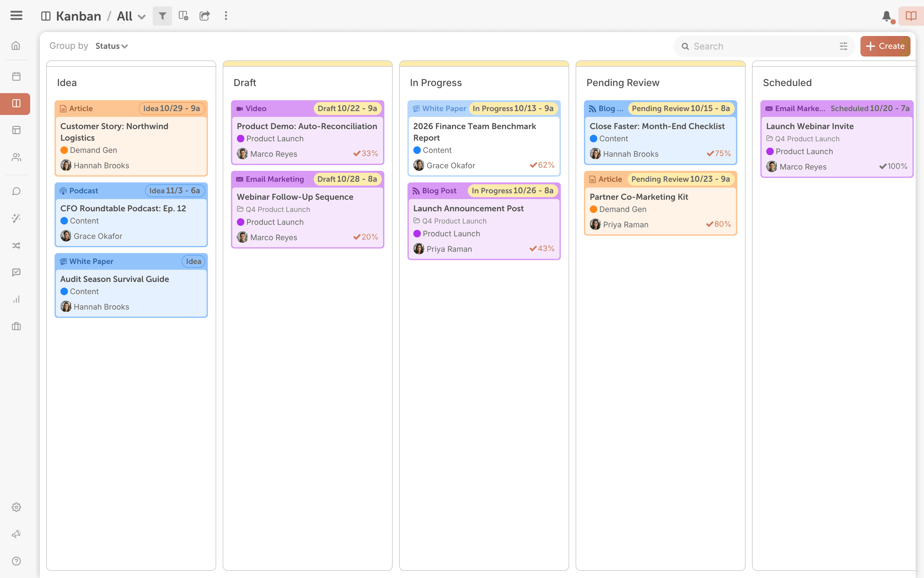The width and height of the screenshot is (924, 578).
Task: Click the 75% progress on Close Faster card
Action: 719,153
